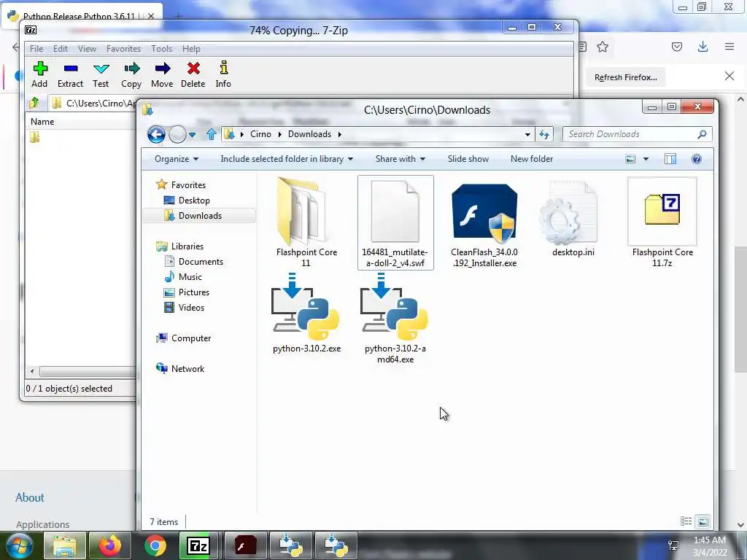Open Windows Start menu orb
This screenshot has width=747, height=560.
pos(19,545)
